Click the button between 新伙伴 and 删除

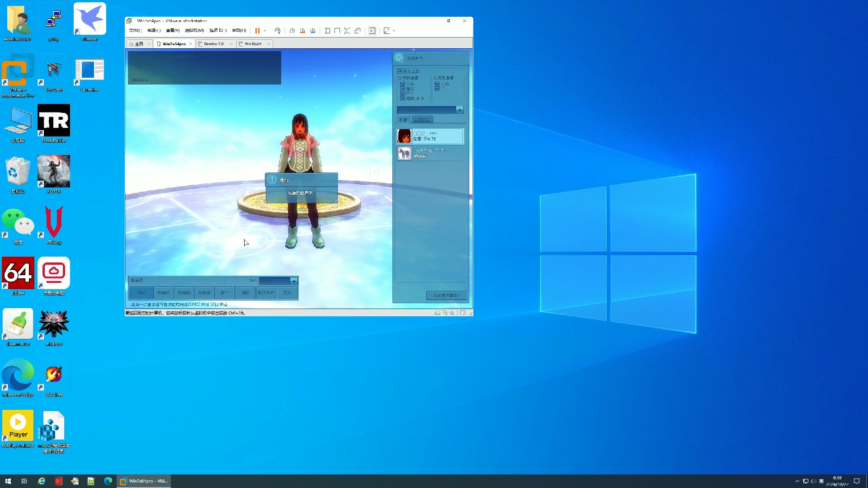pos(225,293)
